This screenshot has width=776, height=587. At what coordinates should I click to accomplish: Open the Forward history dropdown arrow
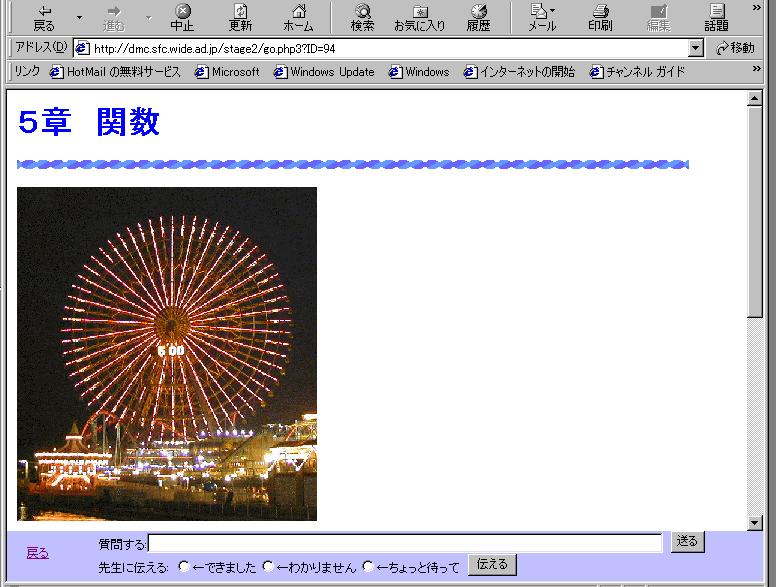click(x=148, y=18)
